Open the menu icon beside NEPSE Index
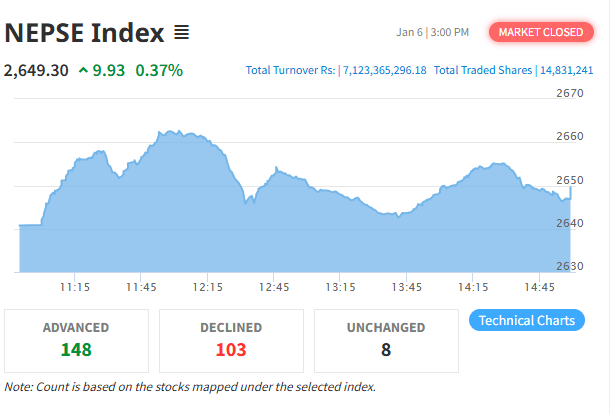Image resolution: width=610 pixels, height=414 pixels. tap(181, 33)
